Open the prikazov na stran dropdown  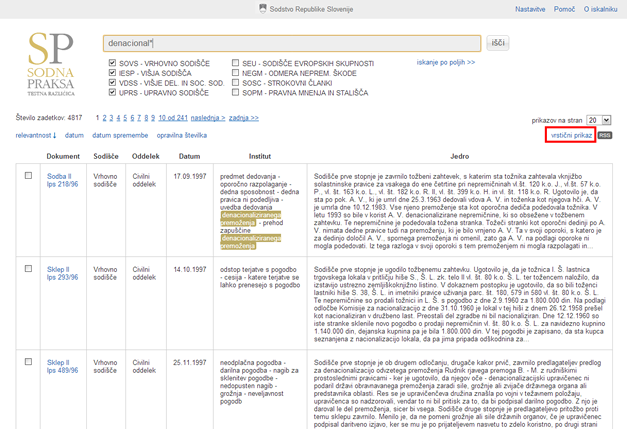[599, 120]
